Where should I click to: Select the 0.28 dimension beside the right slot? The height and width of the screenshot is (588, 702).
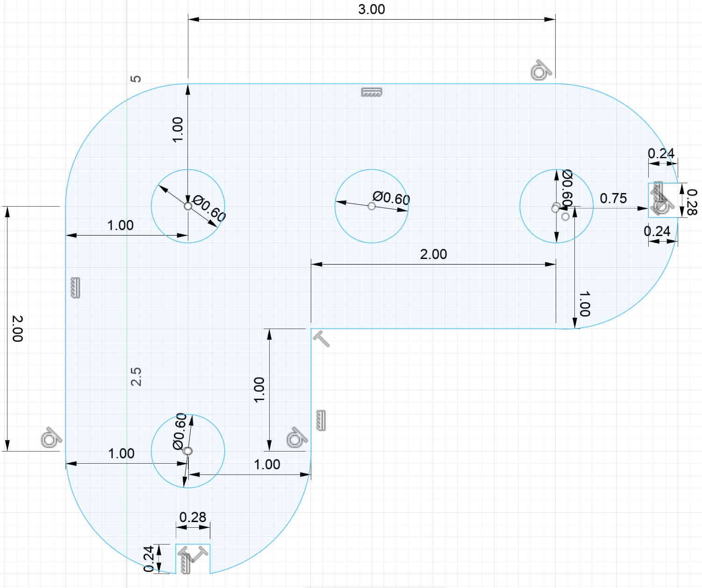[692, 202]
